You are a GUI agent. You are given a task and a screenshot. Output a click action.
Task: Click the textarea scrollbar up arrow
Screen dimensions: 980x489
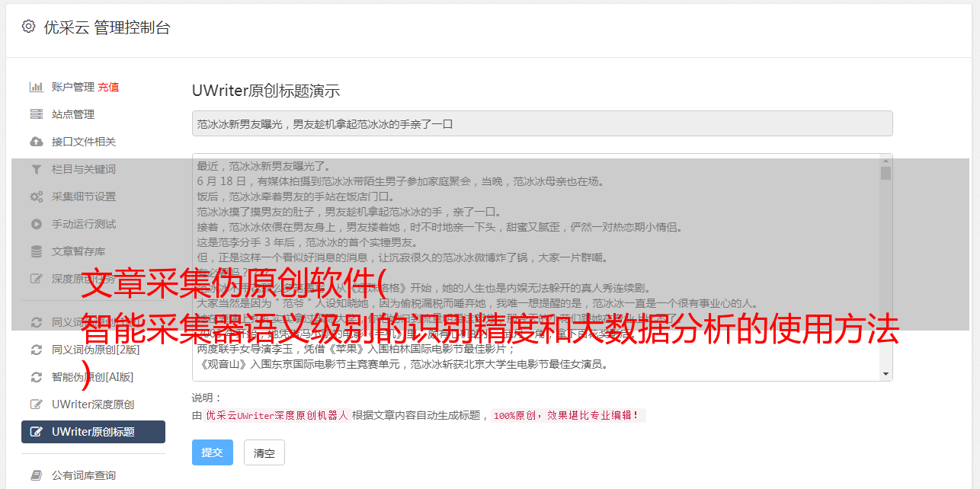pos(886,160)
